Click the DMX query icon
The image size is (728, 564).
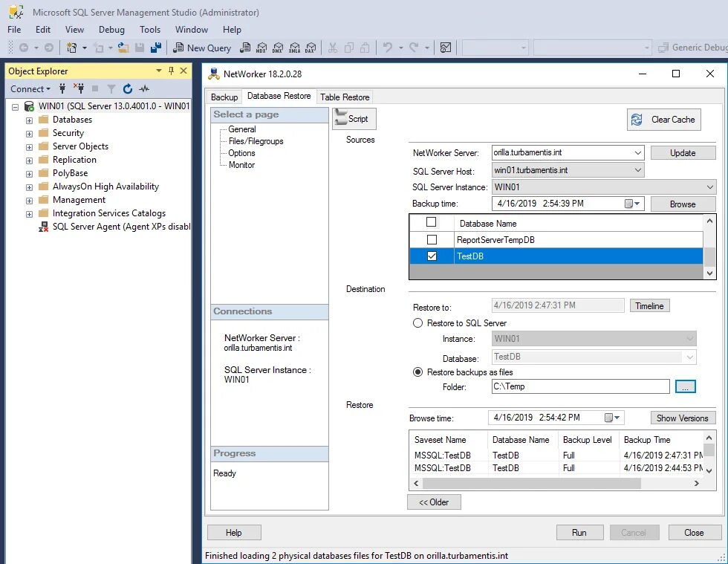point(278,48)
